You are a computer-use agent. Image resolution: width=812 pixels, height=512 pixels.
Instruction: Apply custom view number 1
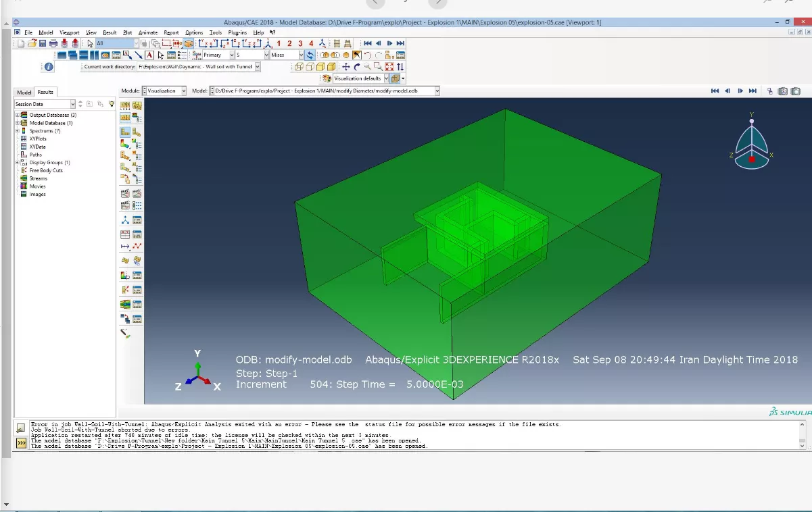[279, 43]
